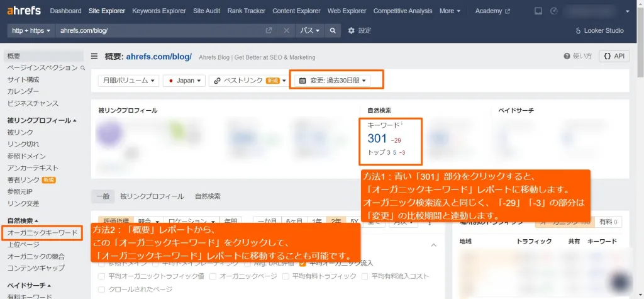Open the inbox notifications icon

point(538,11)
